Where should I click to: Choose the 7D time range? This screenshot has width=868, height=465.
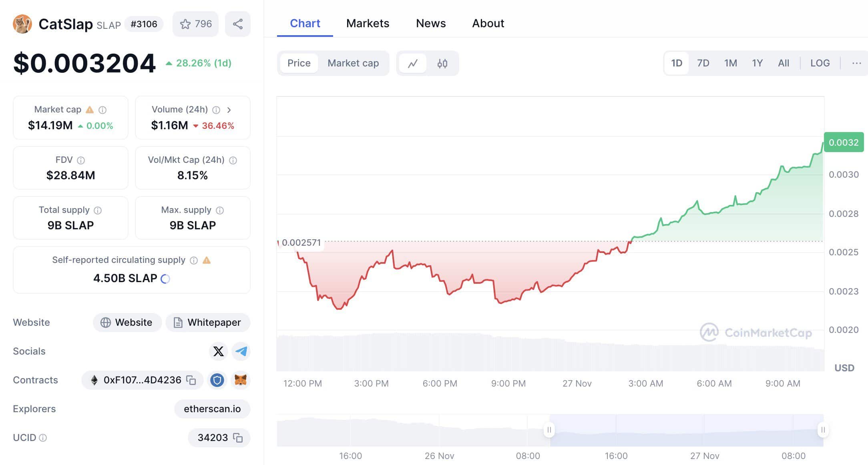tap(703, 63)
